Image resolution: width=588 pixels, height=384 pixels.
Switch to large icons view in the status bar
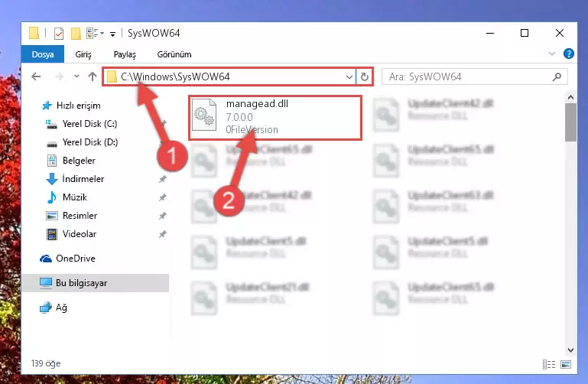[566, 364]
